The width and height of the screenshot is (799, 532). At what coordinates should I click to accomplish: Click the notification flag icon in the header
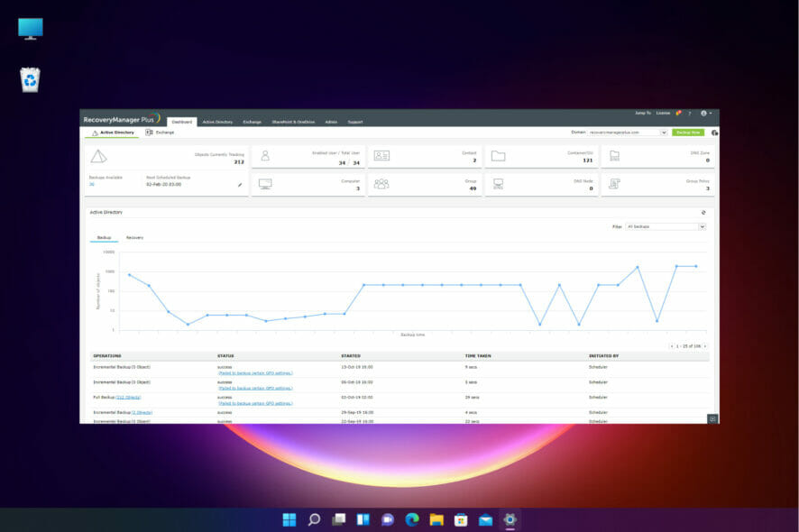coord(678,113)
